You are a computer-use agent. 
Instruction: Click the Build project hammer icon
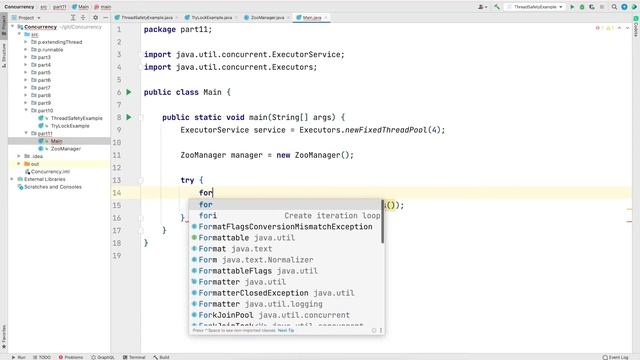click(497, 7)
